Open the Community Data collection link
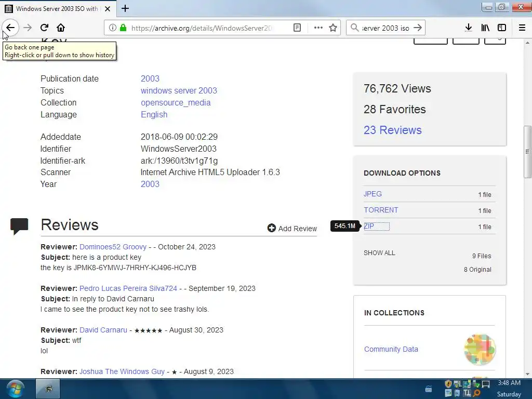The width and height of the screenshot is (532, 399). (391, 350)
